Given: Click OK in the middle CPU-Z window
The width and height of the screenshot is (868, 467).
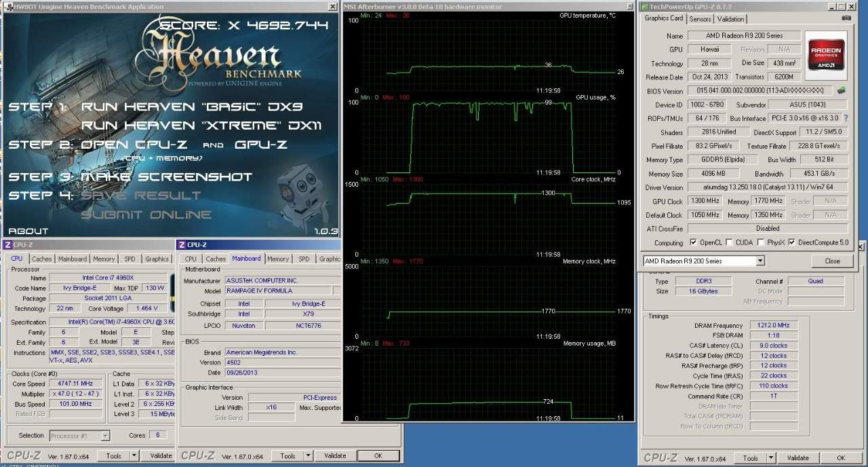Looking at the screenshot, I should point(378,456).
